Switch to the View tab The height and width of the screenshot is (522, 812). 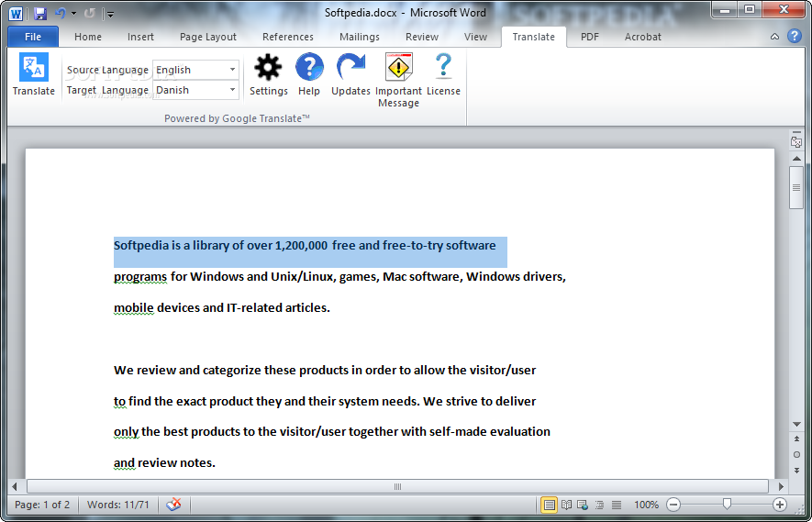pos(475,37)
